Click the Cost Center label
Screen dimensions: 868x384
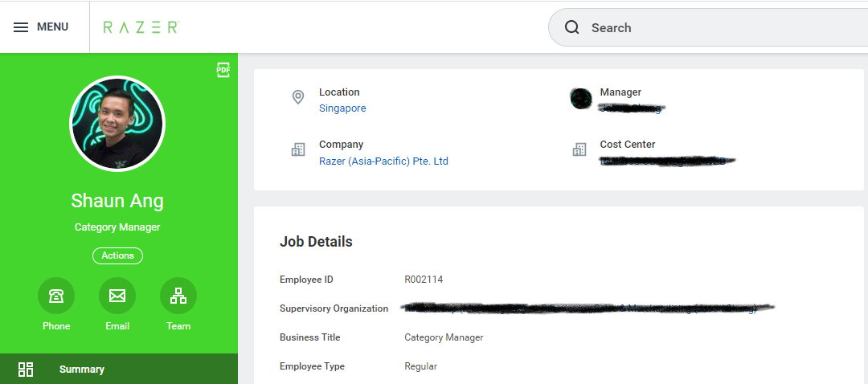click(627, 145)
